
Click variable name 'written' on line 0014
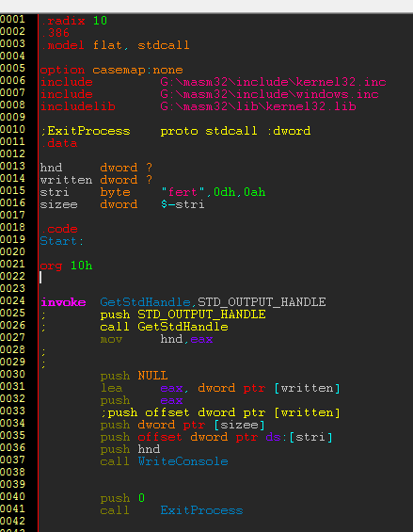click(x=66, y=180)
